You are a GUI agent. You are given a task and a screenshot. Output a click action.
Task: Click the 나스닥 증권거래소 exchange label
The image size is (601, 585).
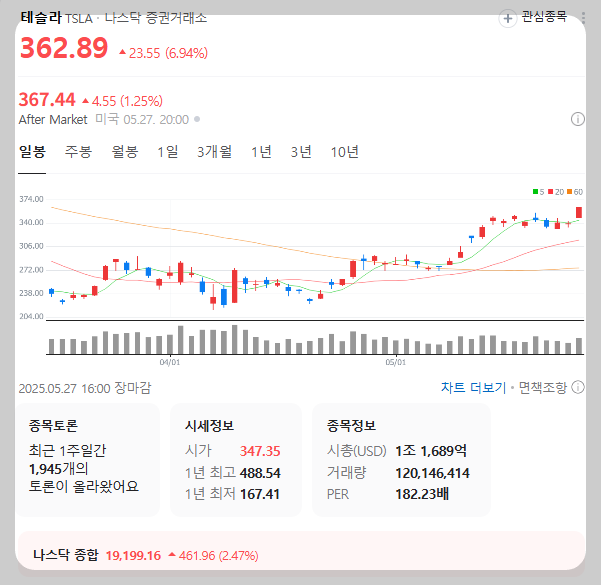(156, 18)
